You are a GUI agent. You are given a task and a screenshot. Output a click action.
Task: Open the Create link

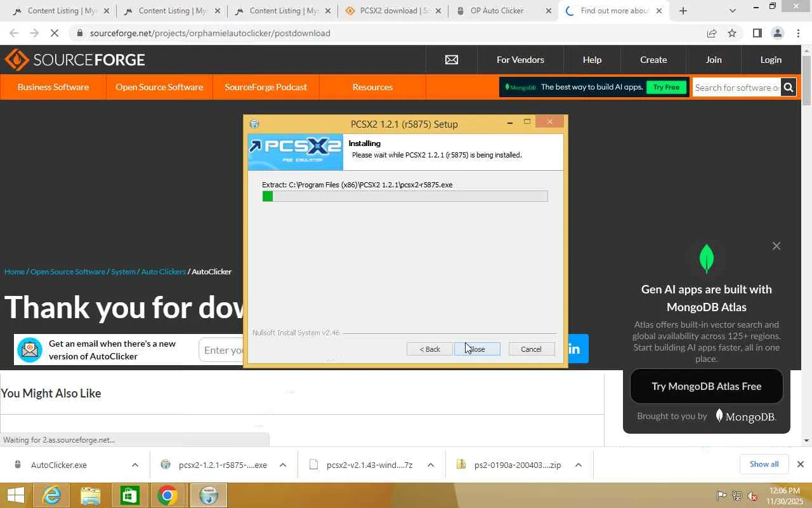tap(653, 60)
